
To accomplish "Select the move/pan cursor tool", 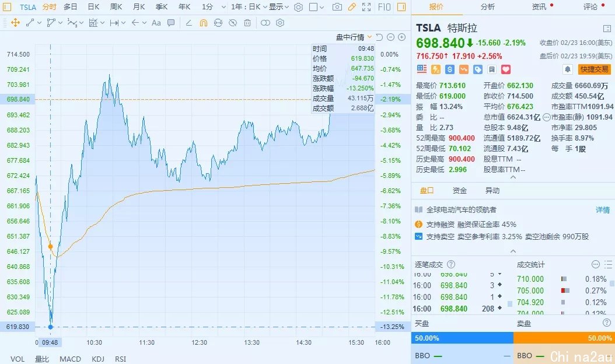I will coord(15,23).
